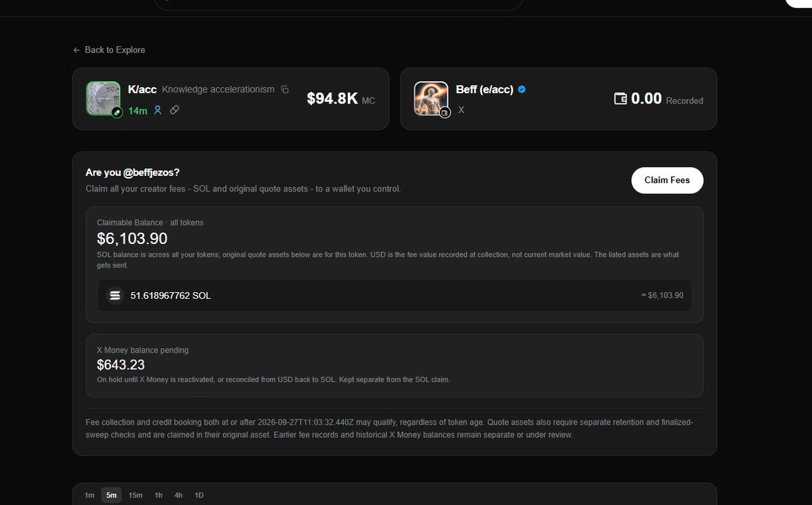Screen dimensions: 812x505
Task: Click the blue person icon beside 14m
Action: tap(158, 110)
